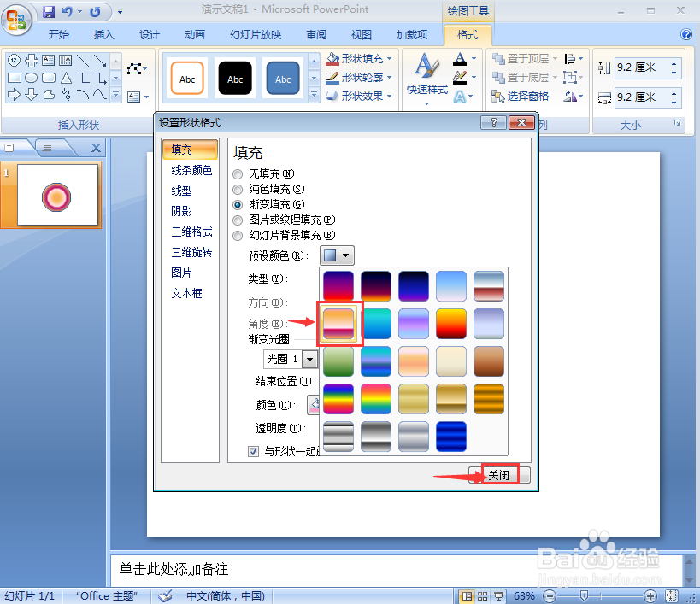Open the 光圈 1 stop dropdown

click(309, 359)
